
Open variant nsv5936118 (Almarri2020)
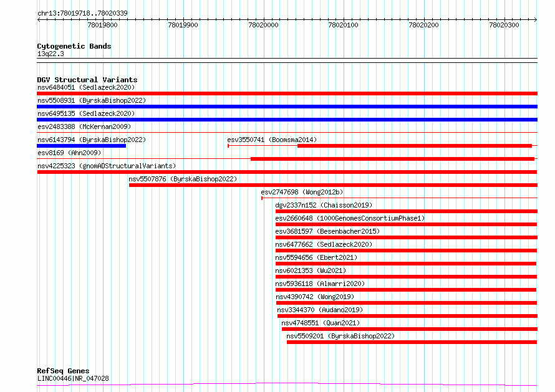coord(320,284)
